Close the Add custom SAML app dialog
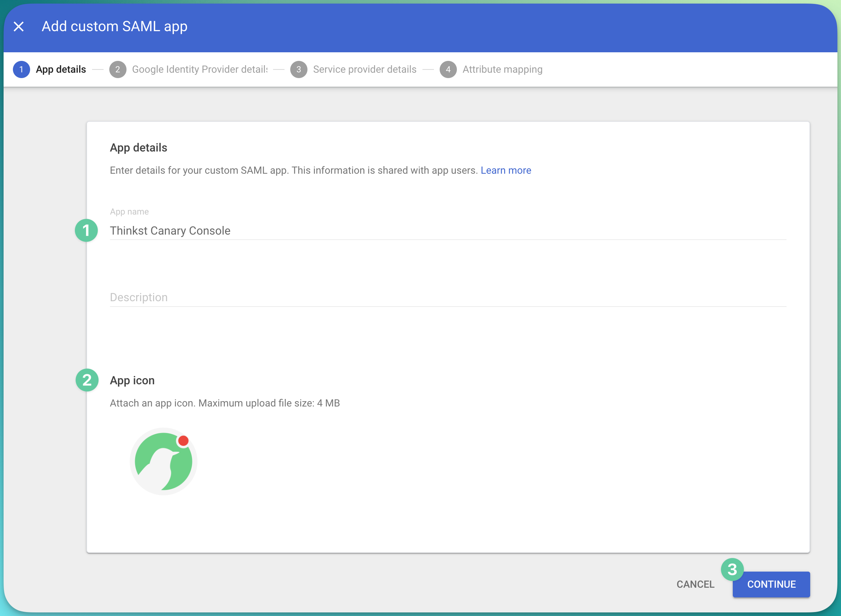Image resolution: width=841 pixels, height=616 pixels. (x=19, y=27)
